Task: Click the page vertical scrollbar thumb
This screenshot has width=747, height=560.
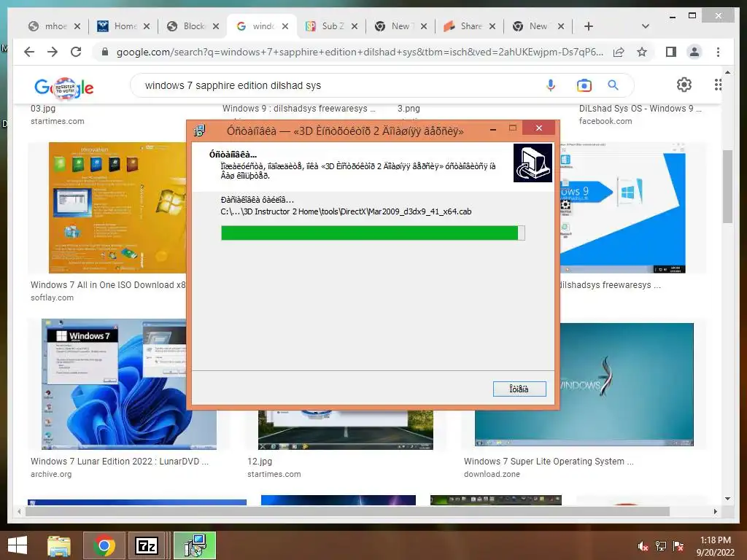Action: point(727,187)
